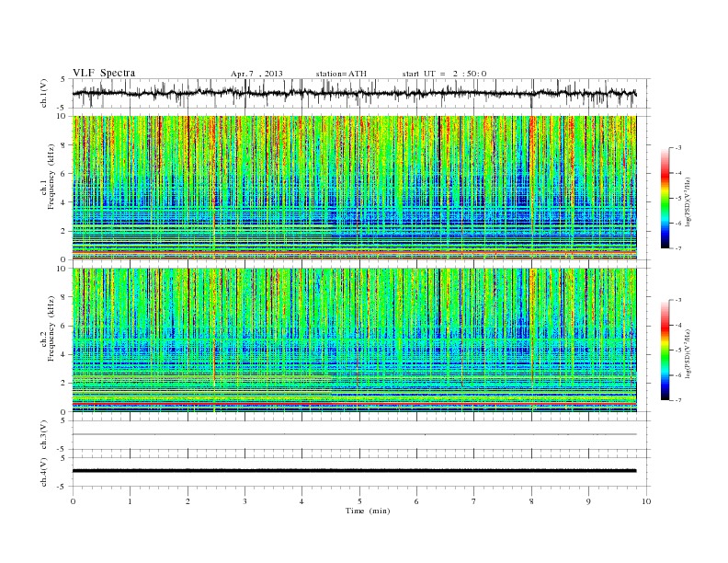Click the x-axis tick label "8" at bottom

531,501
